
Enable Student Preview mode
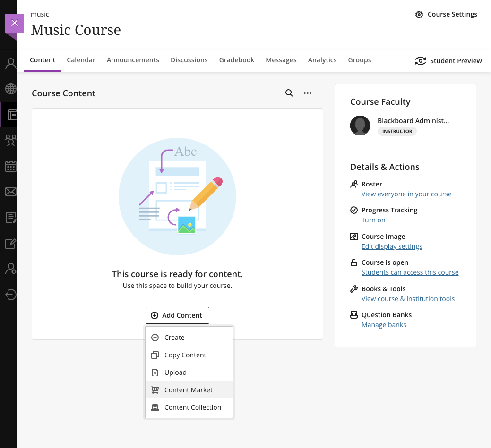point(448,61)
